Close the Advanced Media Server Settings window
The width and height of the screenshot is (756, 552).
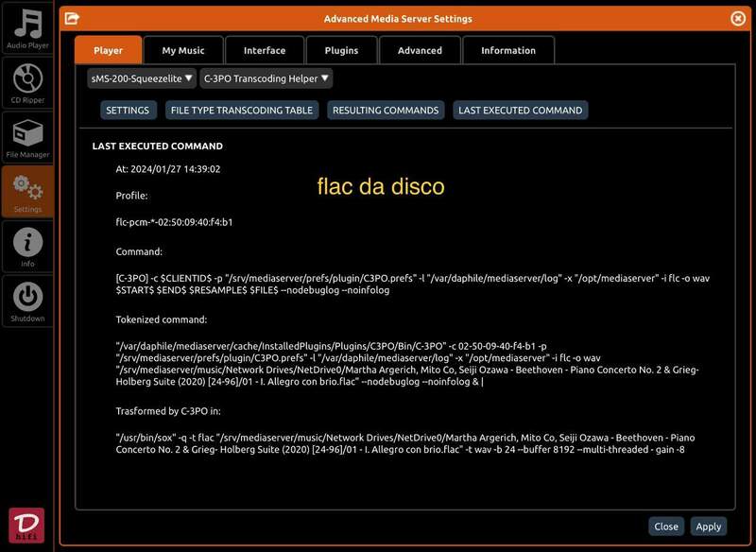pos(738,18)
